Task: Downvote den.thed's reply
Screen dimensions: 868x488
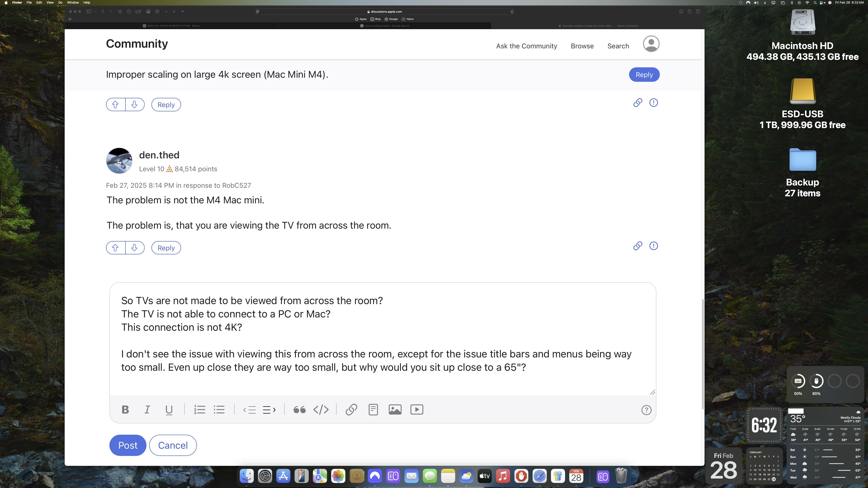Action: pos(134,248)
